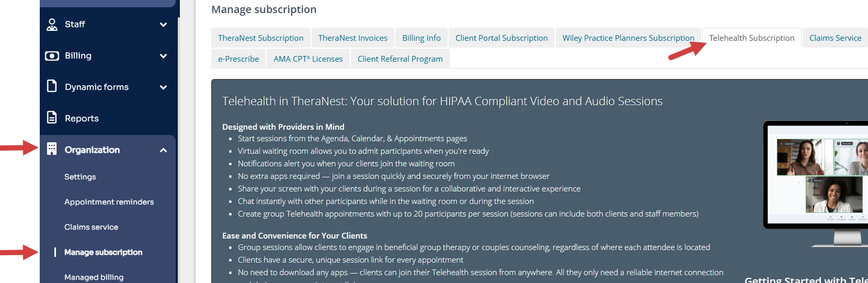Open Settings under Organization
868x283 pixels.
click(x=80, y=177)
